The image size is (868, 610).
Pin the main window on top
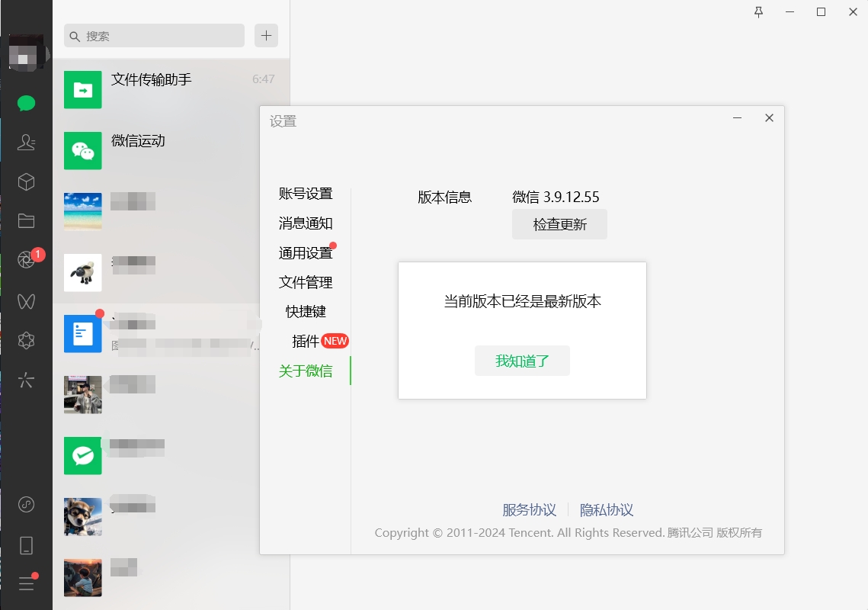[x=758, y=12]
